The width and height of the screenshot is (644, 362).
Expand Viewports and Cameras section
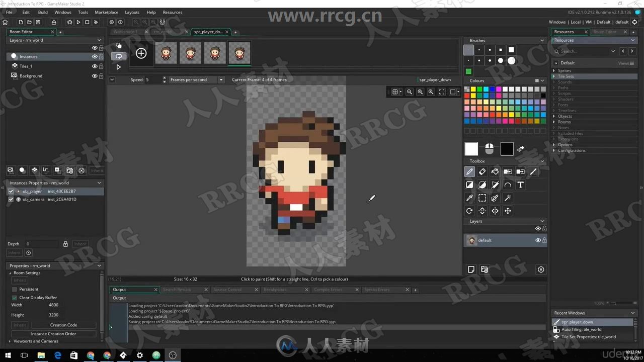tap(10, 341)
